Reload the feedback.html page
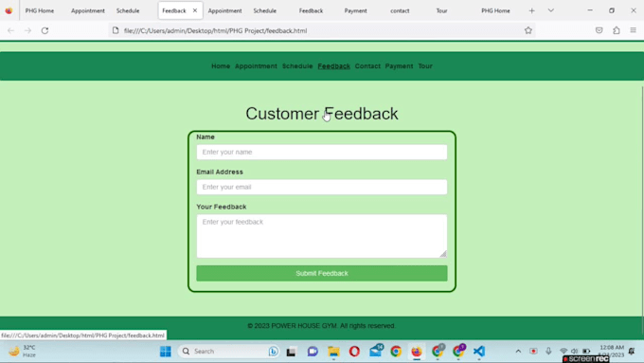Viewport: 644px width, 363px height. point(45,30)
